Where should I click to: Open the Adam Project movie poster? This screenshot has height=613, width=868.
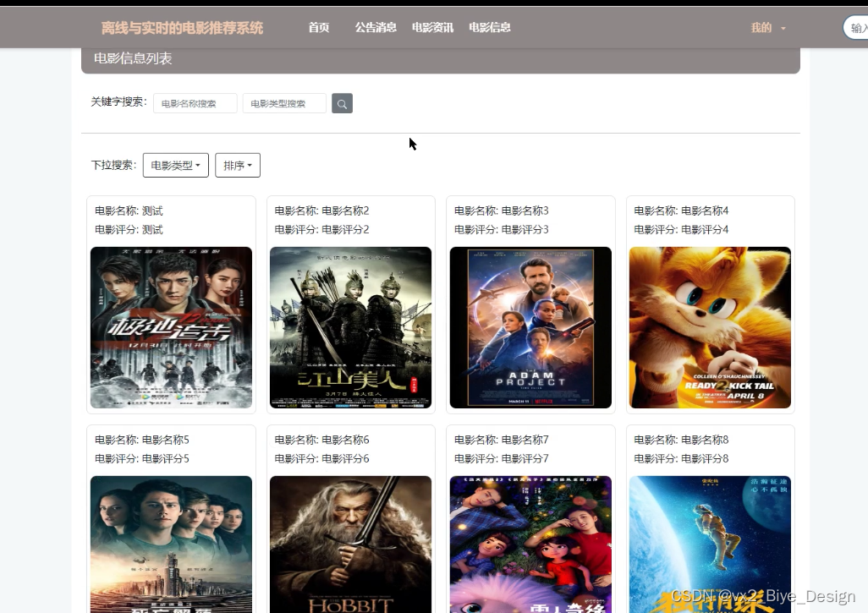click(530, 327)
